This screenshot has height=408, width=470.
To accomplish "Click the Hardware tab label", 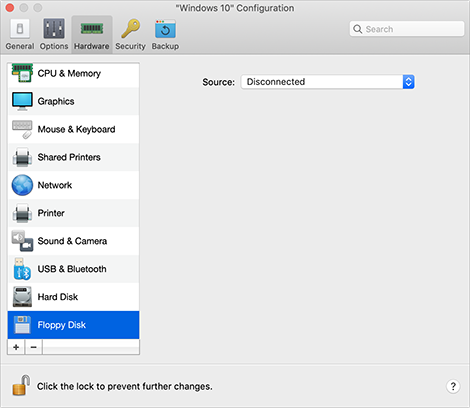I will [x=92, y=46].
